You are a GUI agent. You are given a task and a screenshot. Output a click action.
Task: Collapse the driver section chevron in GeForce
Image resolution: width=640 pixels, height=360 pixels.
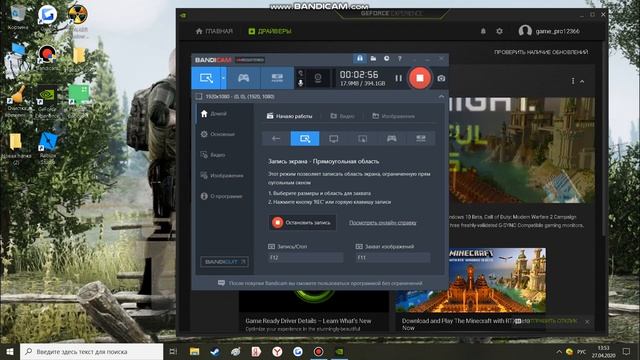[582, 82]
